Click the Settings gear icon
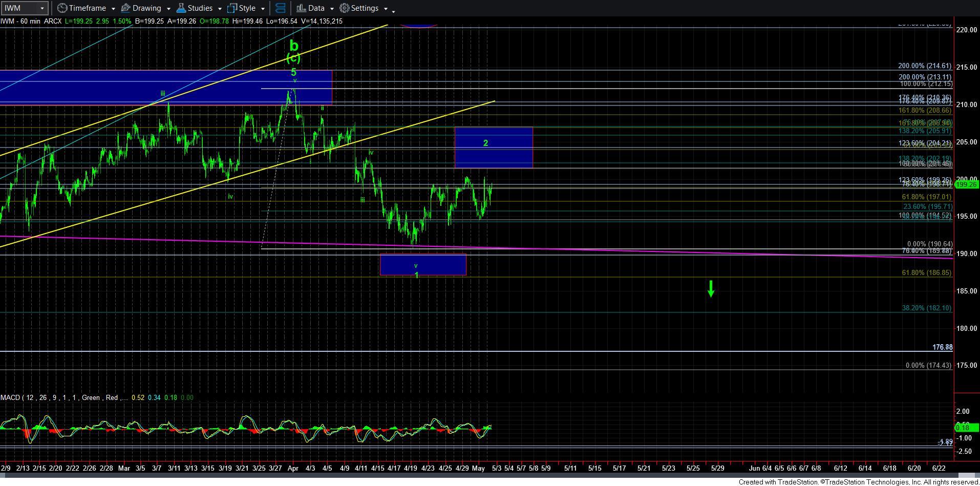Screen dimensions: 980x486 coord(345,8)
